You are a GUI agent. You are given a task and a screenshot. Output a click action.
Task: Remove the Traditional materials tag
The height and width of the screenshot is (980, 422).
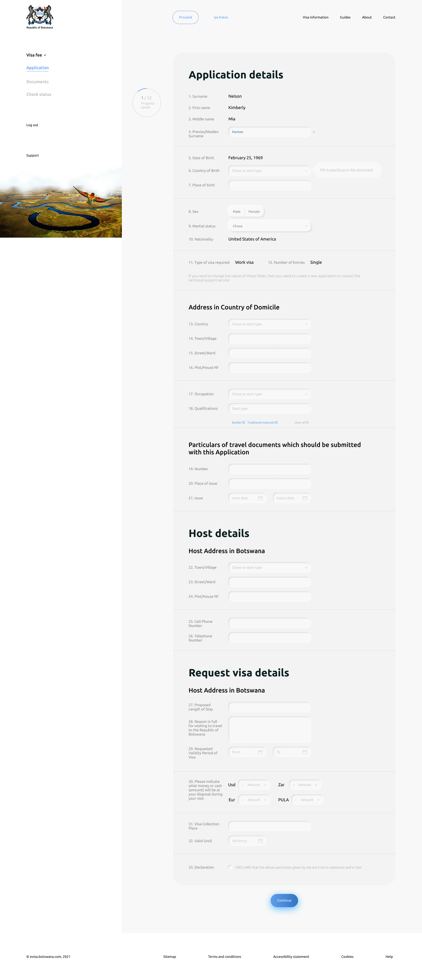pyautogui.click(x=276, y=422)
